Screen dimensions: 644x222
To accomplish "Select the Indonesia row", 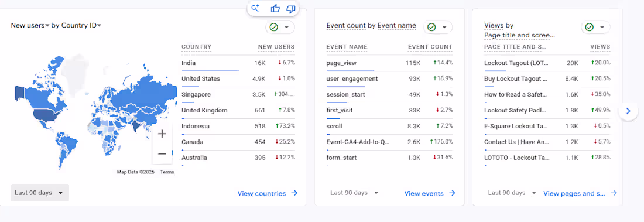I will (x=238, y=126).
